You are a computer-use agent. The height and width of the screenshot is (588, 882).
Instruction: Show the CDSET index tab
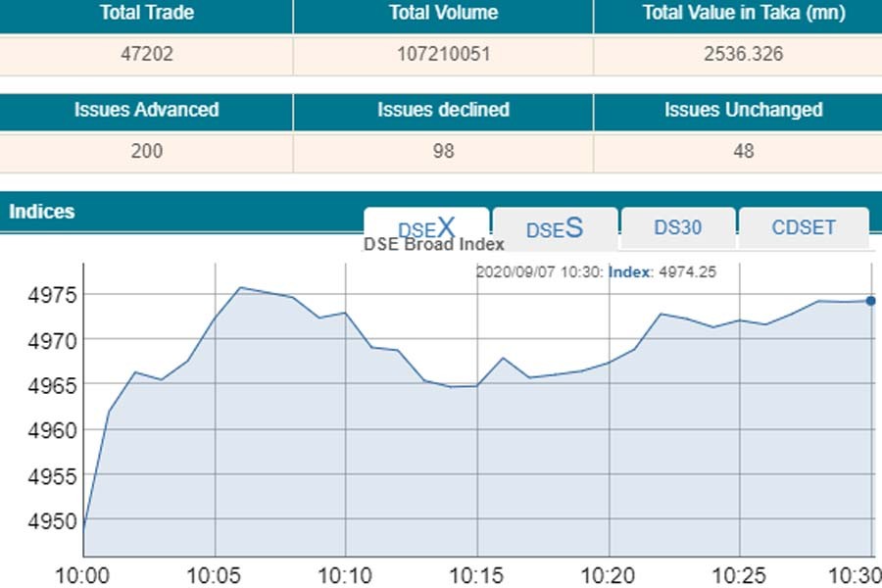804,228
